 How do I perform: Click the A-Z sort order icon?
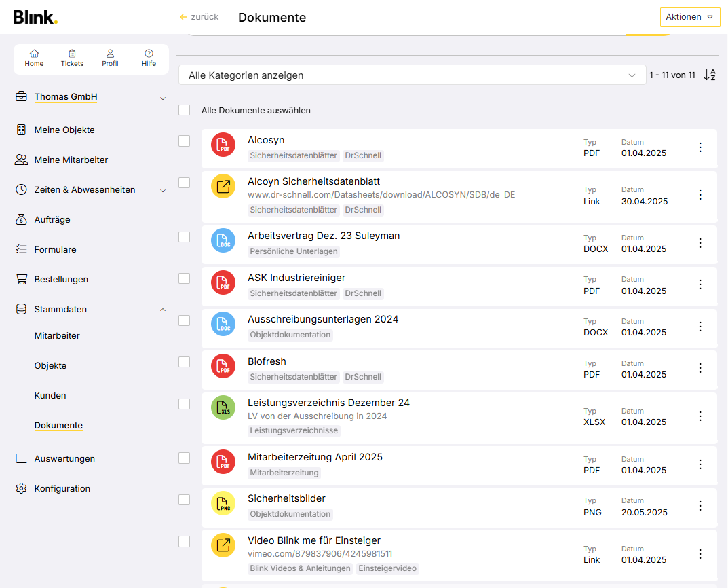tap(710, 75)
